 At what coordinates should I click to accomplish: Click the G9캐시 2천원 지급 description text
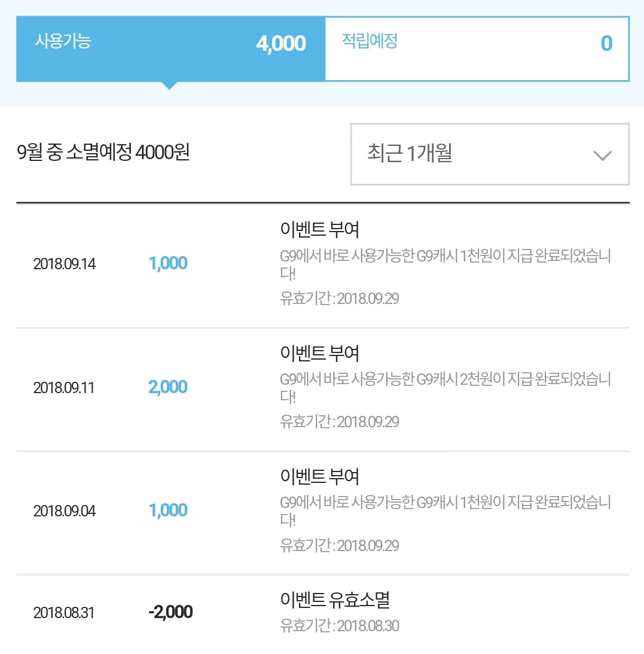(445, 379)
